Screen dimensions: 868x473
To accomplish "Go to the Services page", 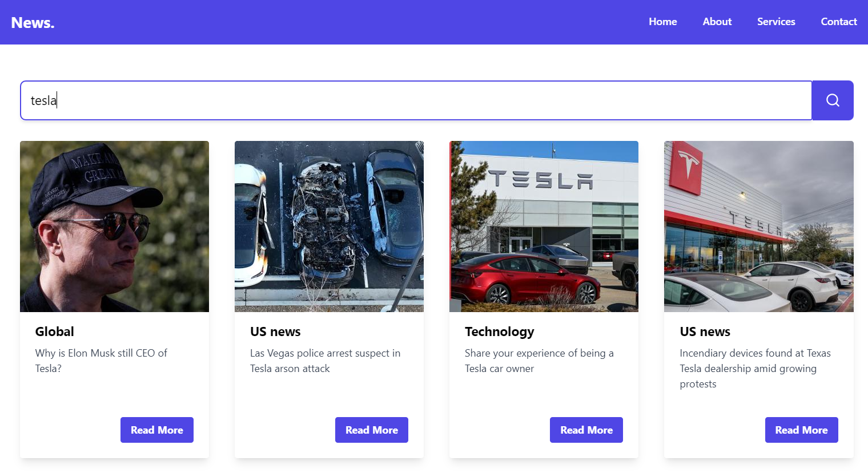I will coord(776,22).
